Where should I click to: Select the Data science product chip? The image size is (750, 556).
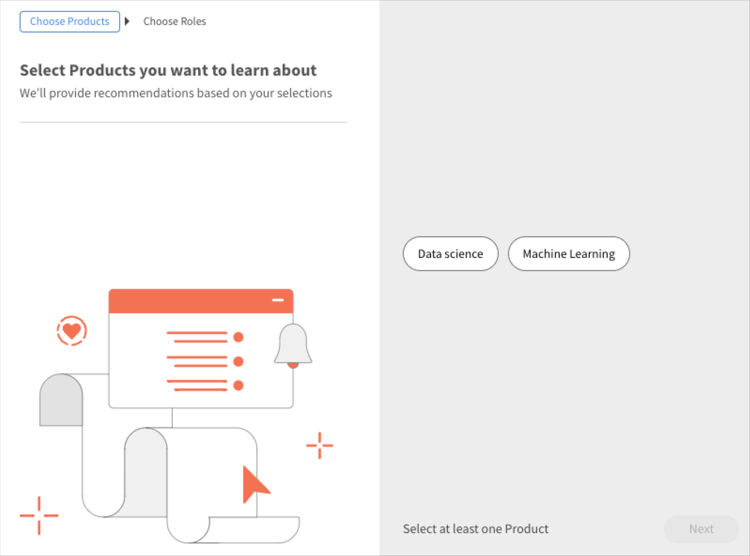click(x=451, y=254)
